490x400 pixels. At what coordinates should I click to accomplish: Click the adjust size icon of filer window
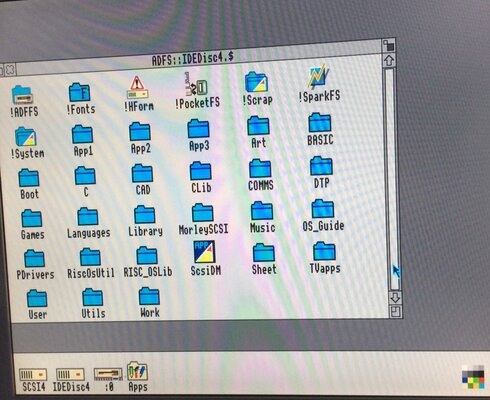pos(396,312)
